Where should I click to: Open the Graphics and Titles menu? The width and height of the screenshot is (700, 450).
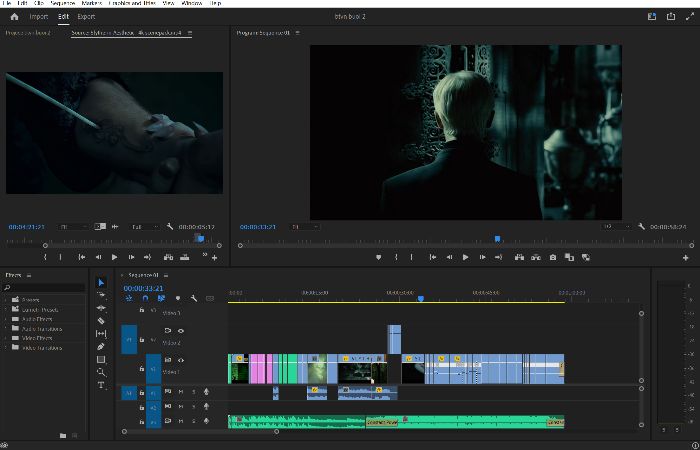click(x=132, y=3)
